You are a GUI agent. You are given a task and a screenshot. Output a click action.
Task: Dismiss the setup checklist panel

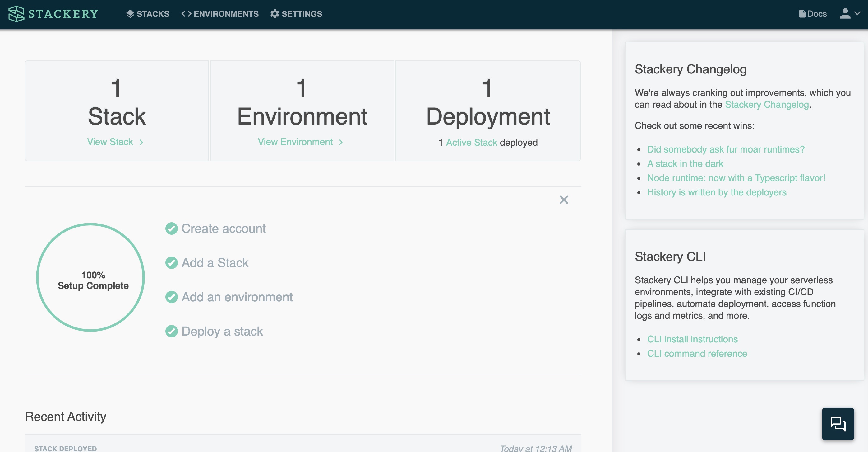564,200
